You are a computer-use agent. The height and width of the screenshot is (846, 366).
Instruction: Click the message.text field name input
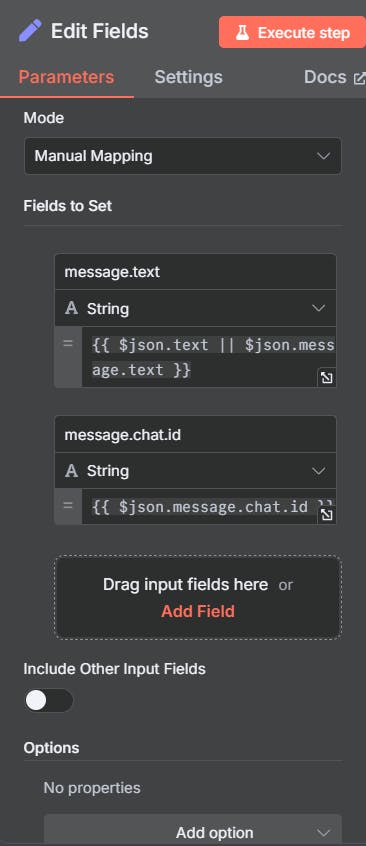(x=195, y=272)
